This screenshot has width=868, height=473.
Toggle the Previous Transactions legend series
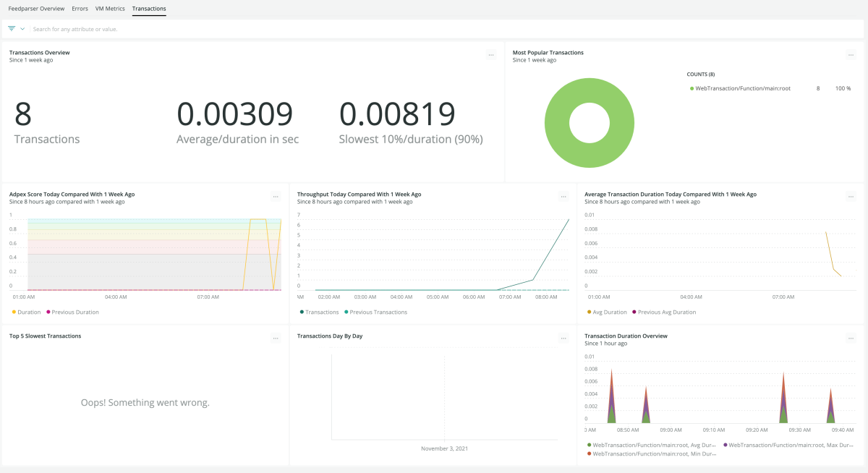[378, 312]
